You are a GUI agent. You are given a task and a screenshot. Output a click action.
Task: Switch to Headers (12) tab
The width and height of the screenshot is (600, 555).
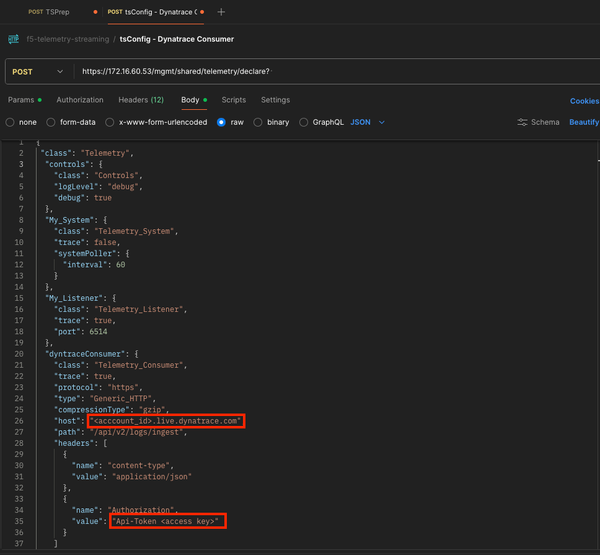[x=141, y=100]
